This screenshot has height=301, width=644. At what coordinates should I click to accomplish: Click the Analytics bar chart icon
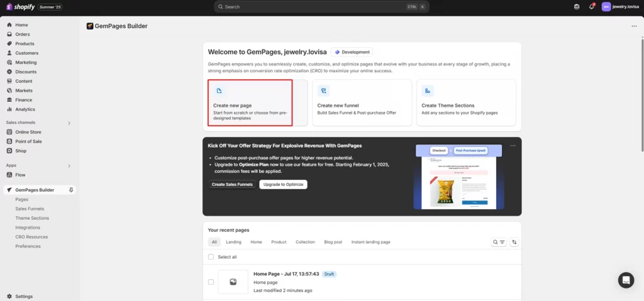[9, 109]
